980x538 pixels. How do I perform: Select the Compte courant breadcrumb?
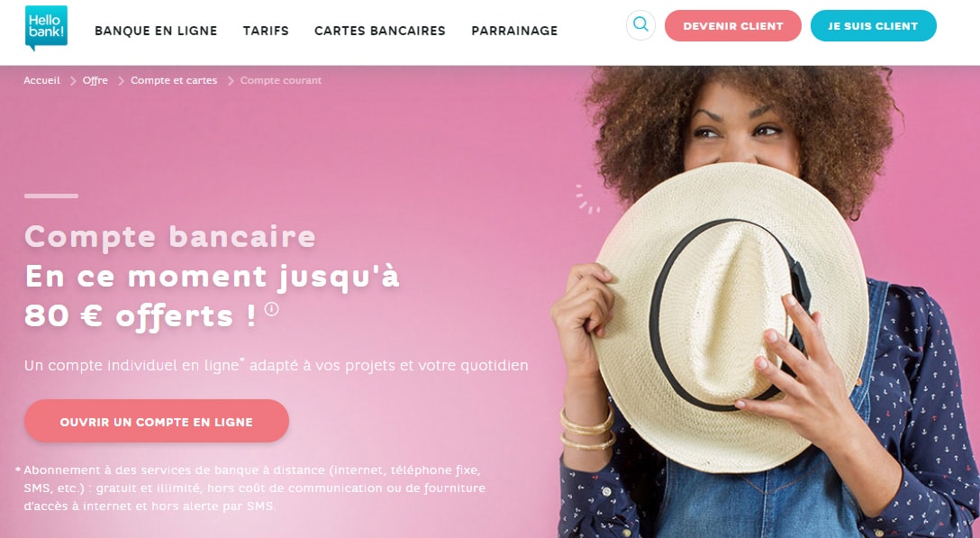pyautogui.click(x=281, y=81)
